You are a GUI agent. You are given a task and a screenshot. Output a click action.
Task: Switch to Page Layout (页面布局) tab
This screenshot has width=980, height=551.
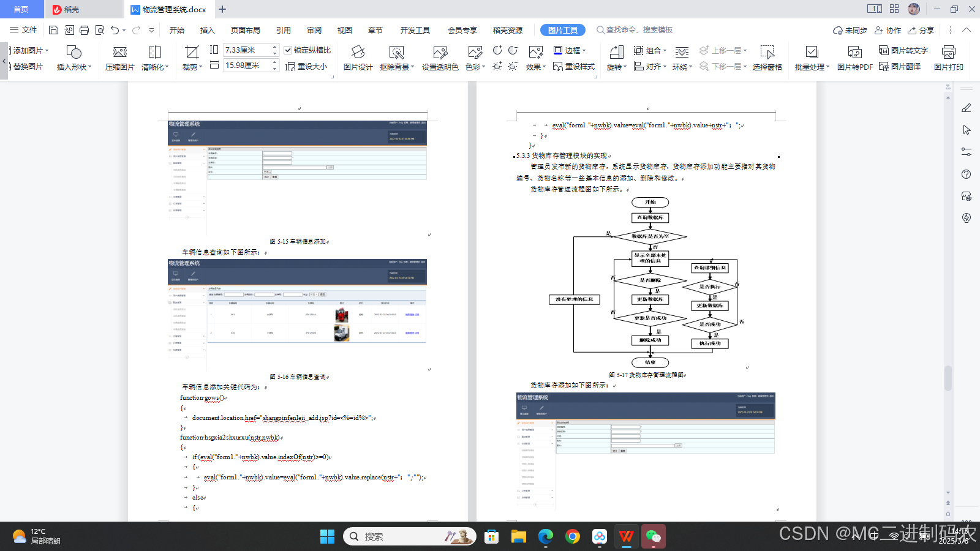pyautogui.click(x=245, y=30)
